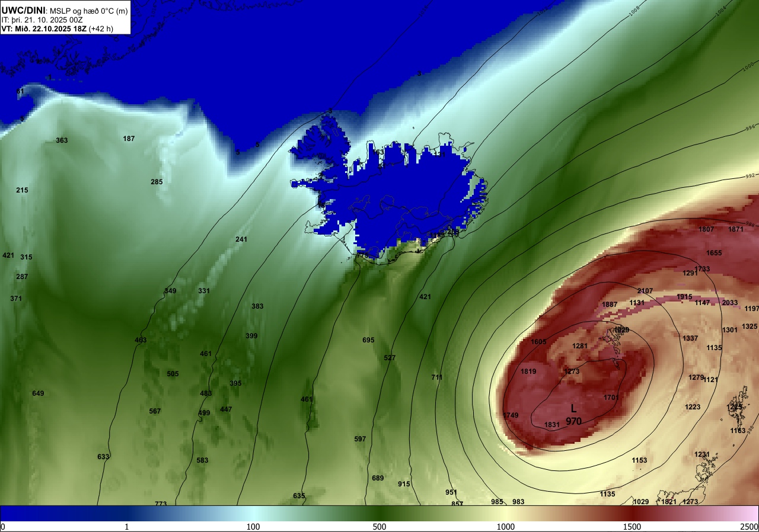
Task: Click the height value 633
Action: pos(103,457)
